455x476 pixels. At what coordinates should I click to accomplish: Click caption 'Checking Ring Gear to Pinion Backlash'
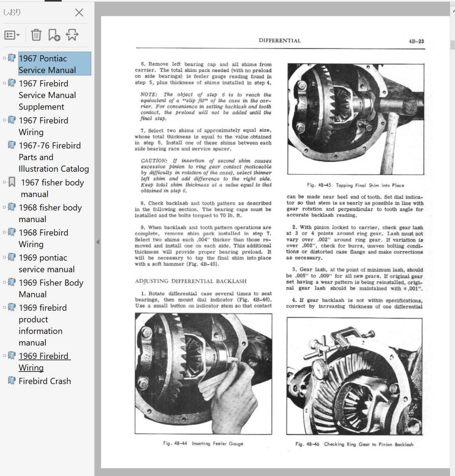pyautogui.click(x=369, y=444)
